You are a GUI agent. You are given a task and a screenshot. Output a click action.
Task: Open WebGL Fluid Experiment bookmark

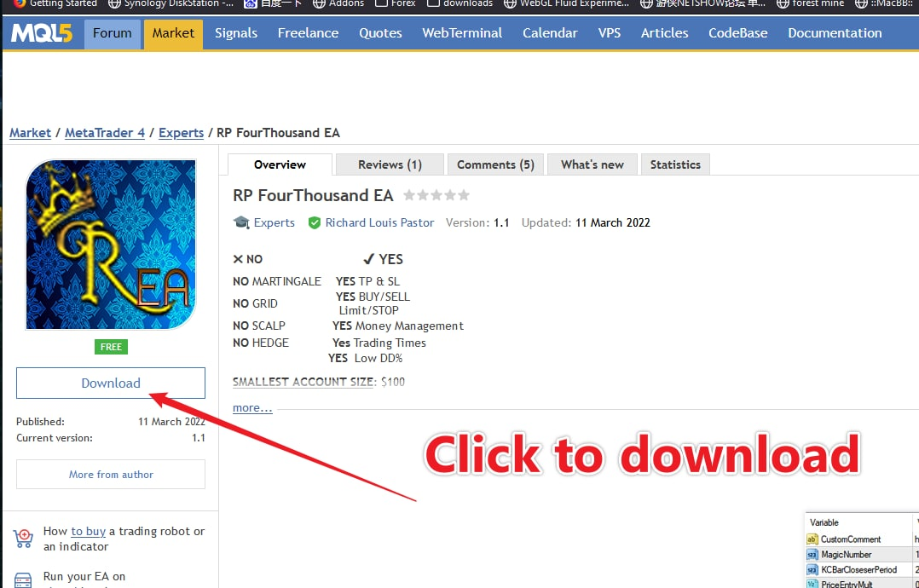point(567,3)
